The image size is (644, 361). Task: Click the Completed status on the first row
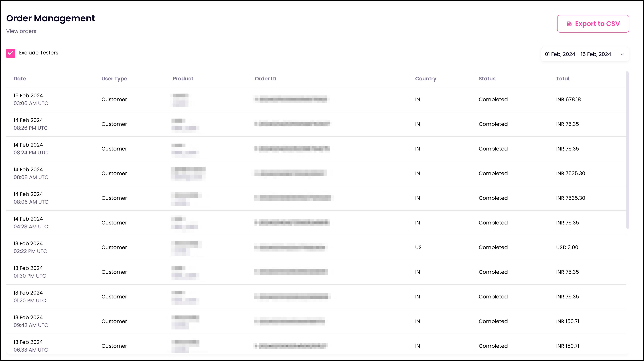[x=493, y=99]
